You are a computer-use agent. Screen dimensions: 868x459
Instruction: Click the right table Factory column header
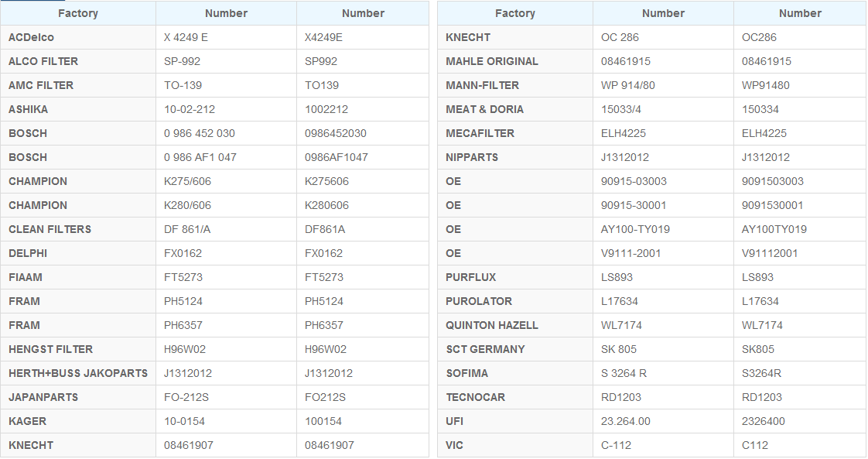point(514,13)
